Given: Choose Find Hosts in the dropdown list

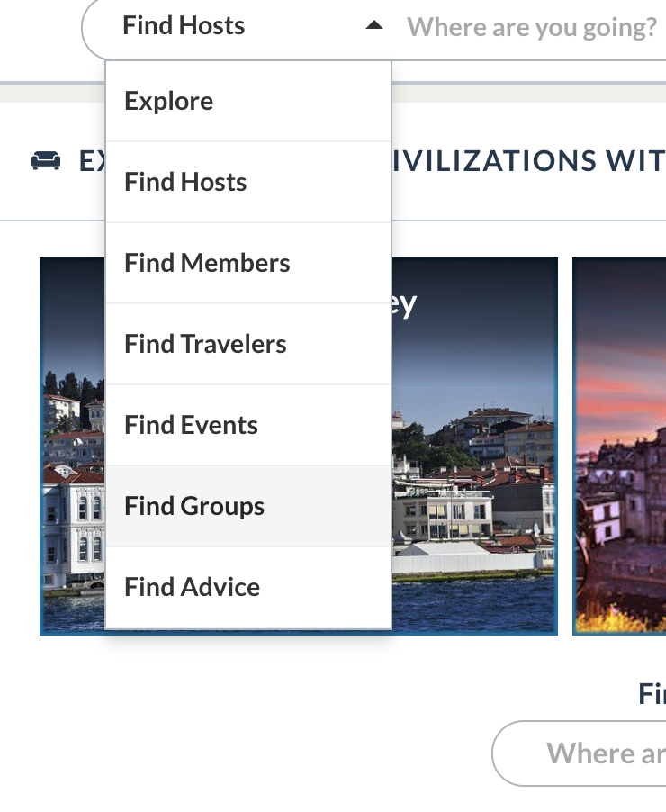Looking at the screenshot, I should (x=248, y=182).
